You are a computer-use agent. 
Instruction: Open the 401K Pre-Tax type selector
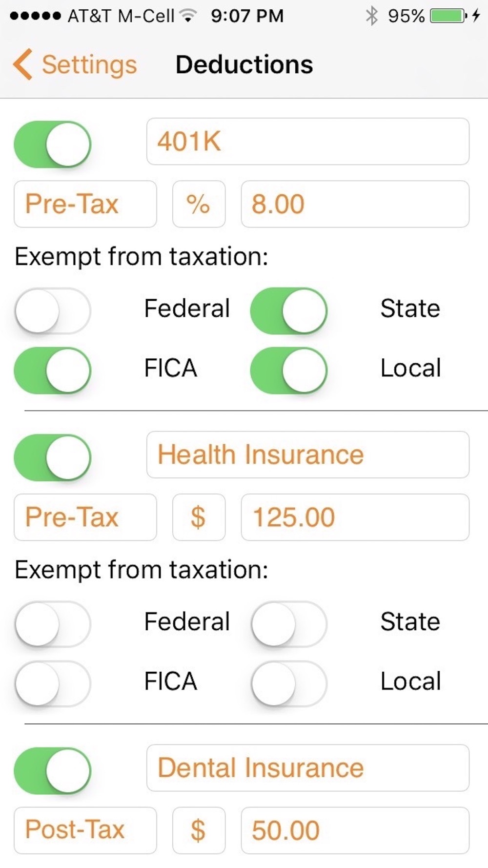click(x=85, y=204)
